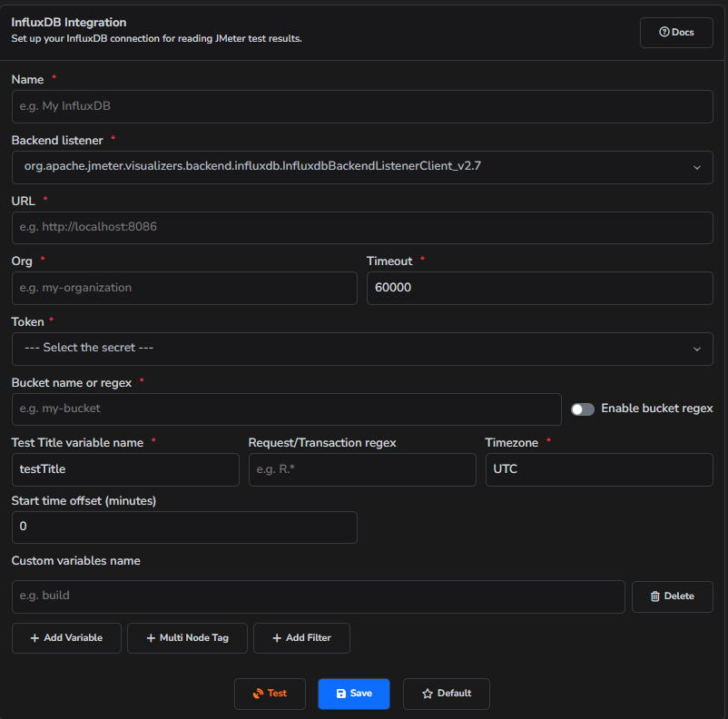Save the InfluxDB integration
The image size is (728, 719).
pos(354,694)
